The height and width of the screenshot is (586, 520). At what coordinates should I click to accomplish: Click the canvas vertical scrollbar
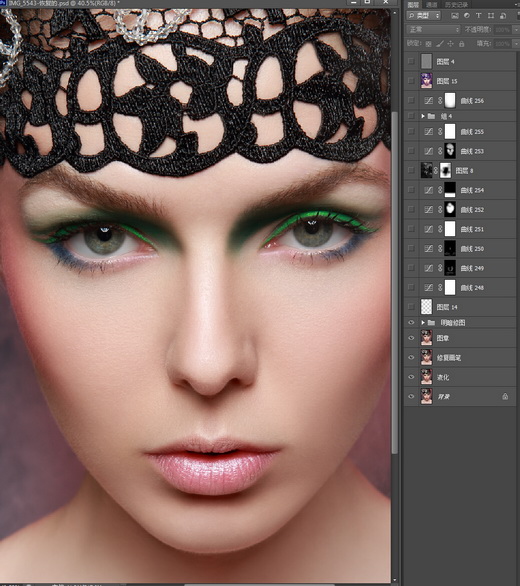point(395,282)
